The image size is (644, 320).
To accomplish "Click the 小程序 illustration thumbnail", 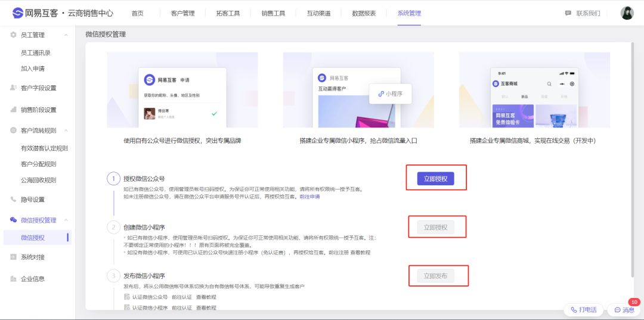I will [x=390, y=94].
